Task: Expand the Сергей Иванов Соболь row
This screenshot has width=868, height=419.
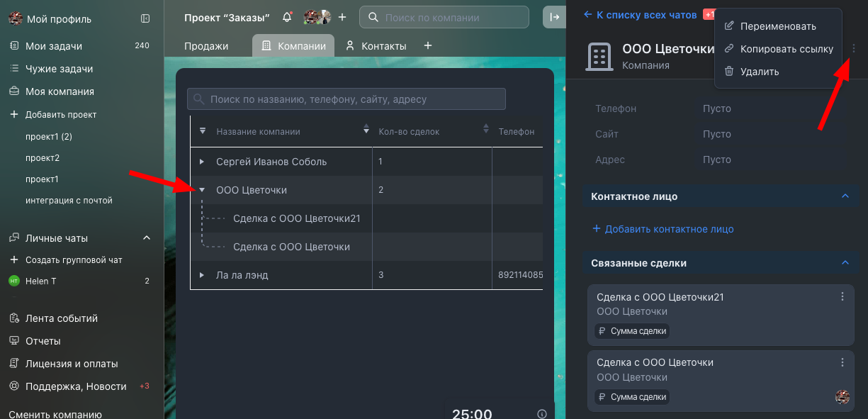Action: (x=202, y=162)
